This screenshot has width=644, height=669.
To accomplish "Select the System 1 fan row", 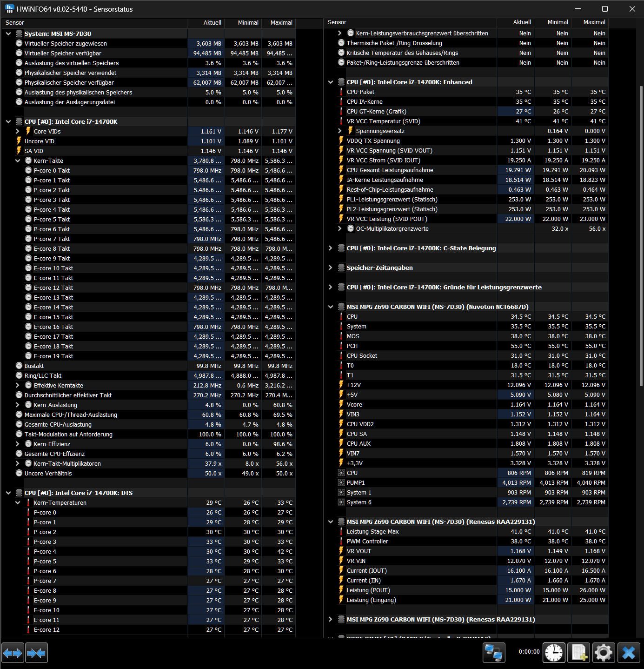I will point(467,492).
